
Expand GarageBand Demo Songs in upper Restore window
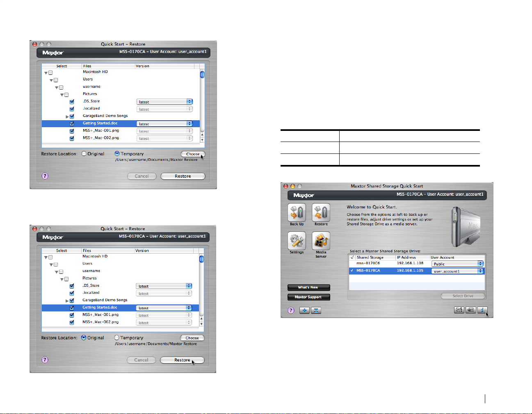67,117
